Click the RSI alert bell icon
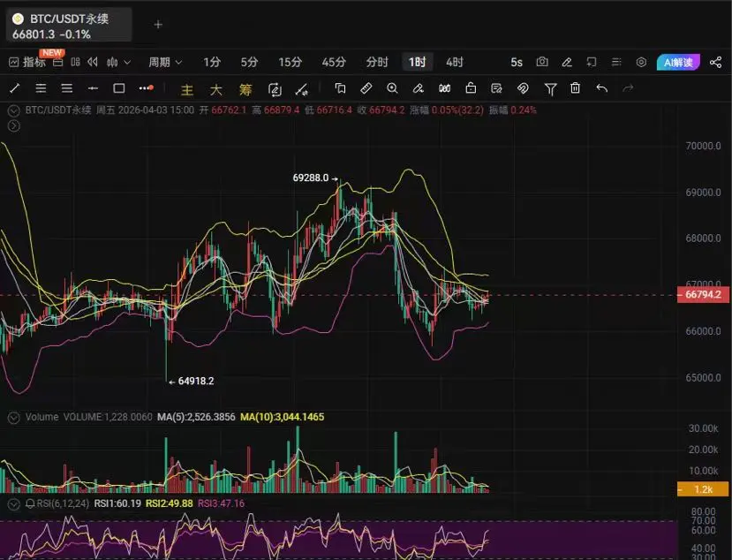Screen dimensions: 732x560 [x=30, y=503]
